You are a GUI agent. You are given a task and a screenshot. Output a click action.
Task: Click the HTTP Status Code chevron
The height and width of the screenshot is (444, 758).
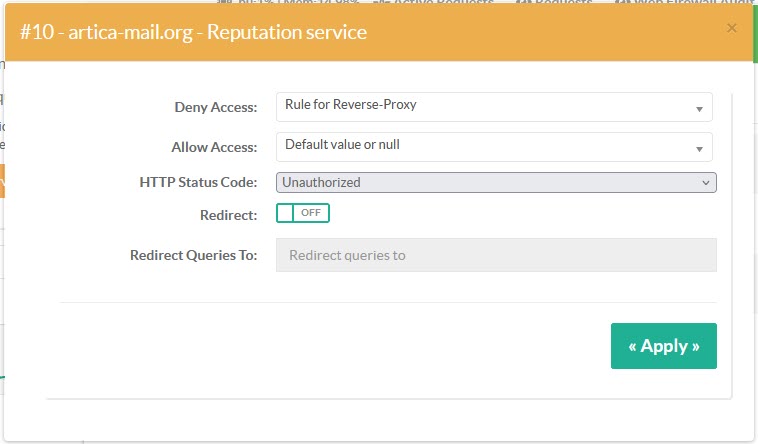pos(705,182)
